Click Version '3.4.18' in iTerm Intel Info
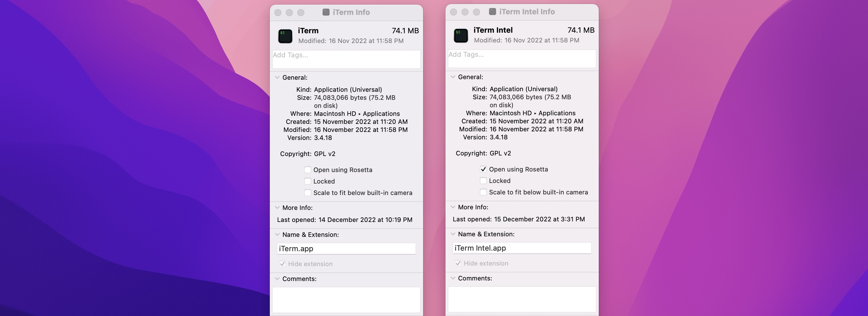This screenshot has width=868, height=316. [498, 137]
